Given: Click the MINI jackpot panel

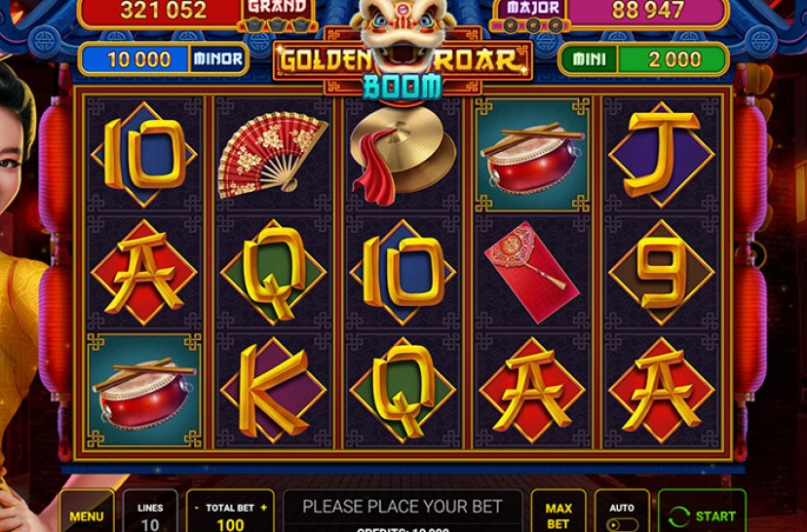Looking at the screenshot, I should pyautogui.click(x=643, y=59).
